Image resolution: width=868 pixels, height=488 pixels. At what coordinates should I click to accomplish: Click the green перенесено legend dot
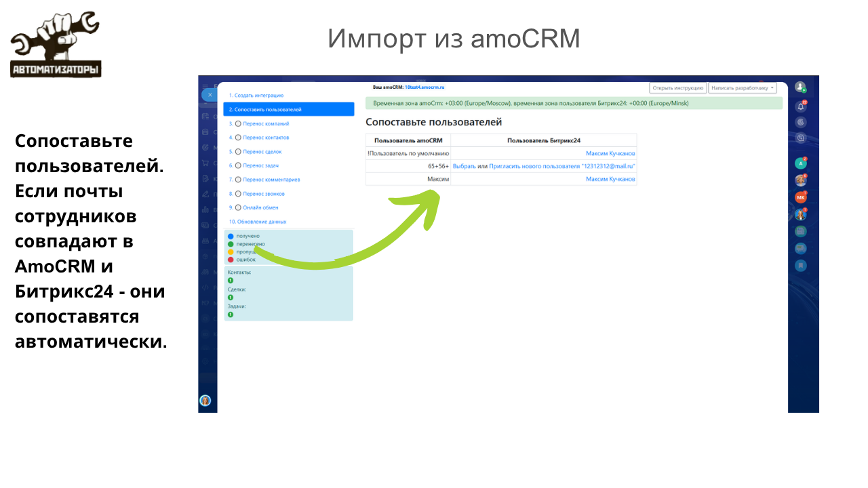coord(231,244)
